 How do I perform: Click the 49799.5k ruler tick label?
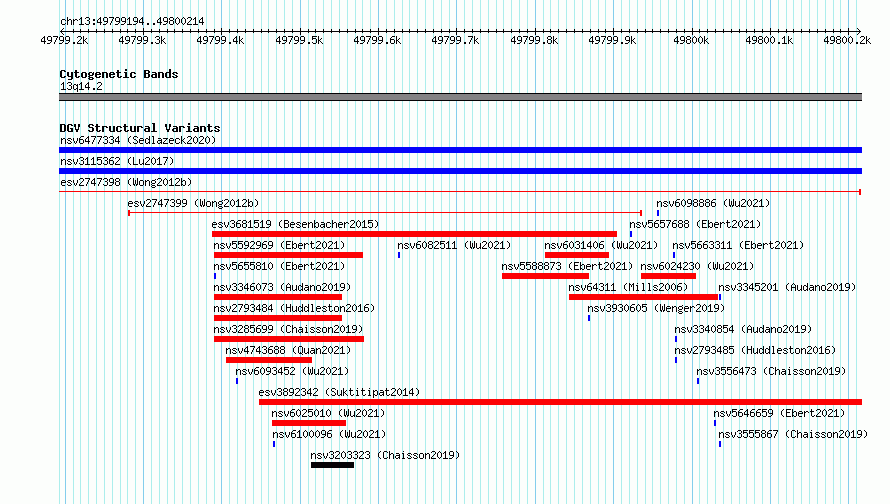[299, 40]
